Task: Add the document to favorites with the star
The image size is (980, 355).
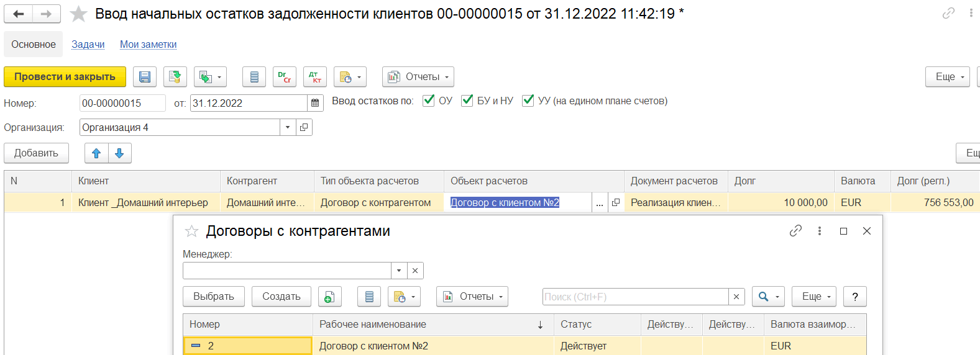Action: pos(78,14)
